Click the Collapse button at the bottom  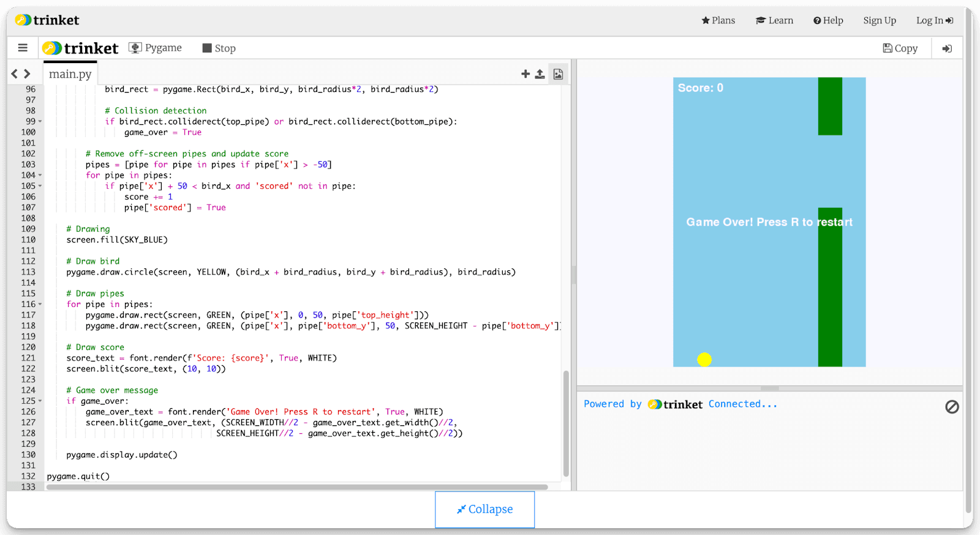[x=484, y=509]
